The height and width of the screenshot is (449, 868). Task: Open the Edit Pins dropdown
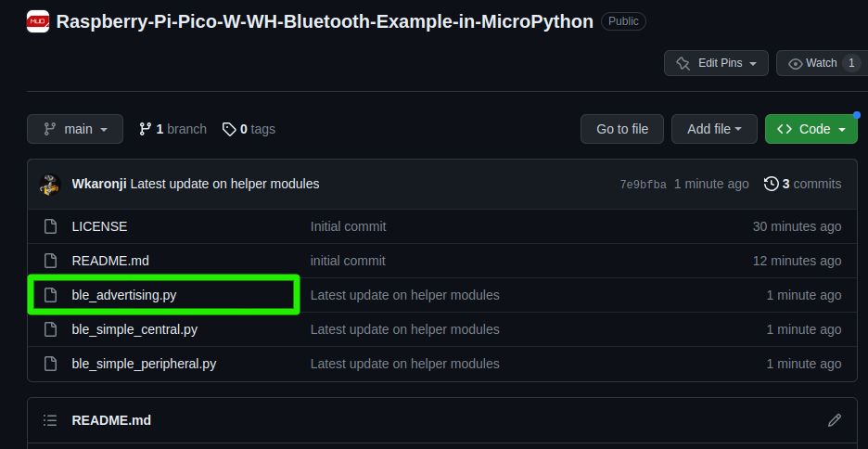click(716, 63)
